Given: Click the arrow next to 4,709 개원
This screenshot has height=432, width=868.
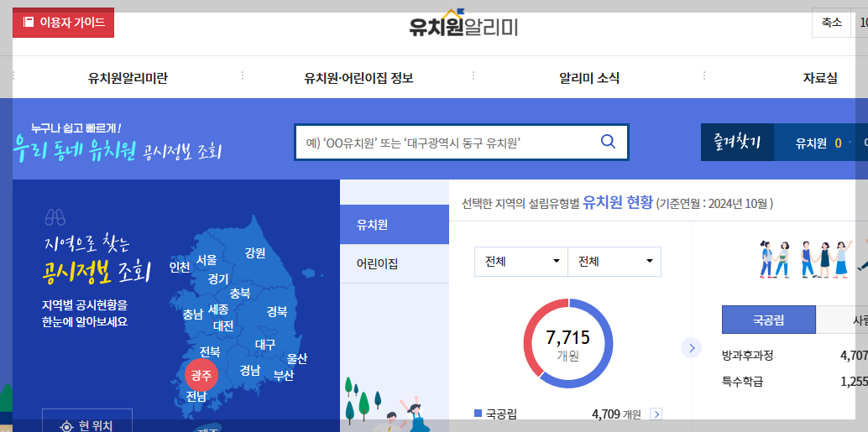Looking at the screenshot, I should [656, 414].
